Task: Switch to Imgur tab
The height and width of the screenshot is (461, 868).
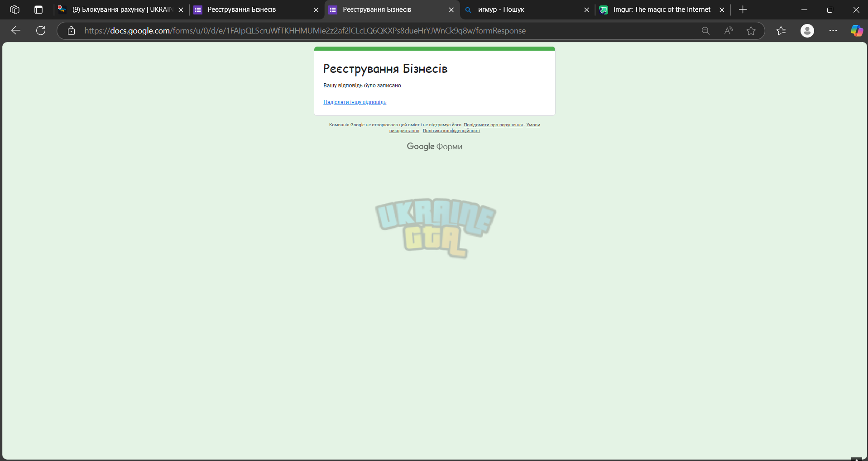Action: [x=662, y=10]
